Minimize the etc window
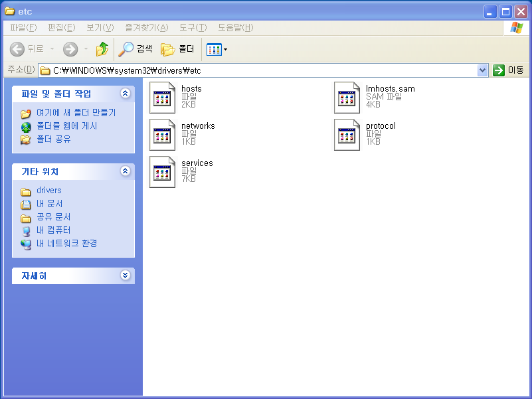This screenshot has height=399, width=532. tap(490, 11)
